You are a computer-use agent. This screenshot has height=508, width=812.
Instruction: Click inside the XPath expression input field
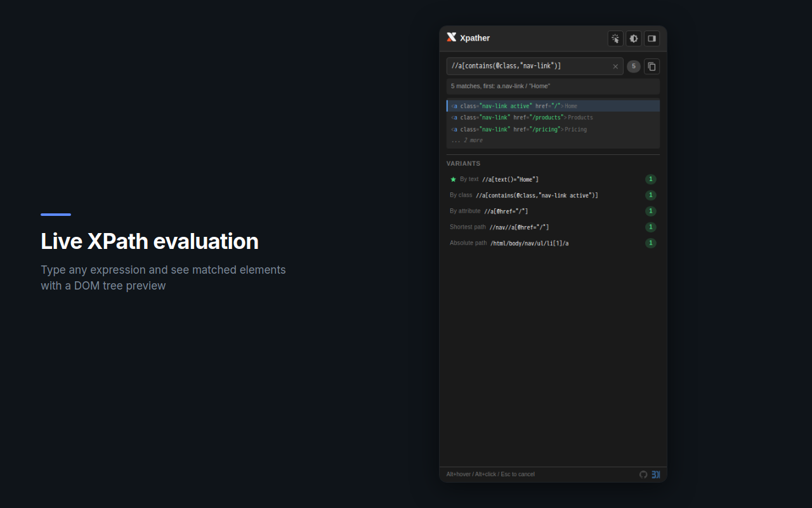point(533,65)
